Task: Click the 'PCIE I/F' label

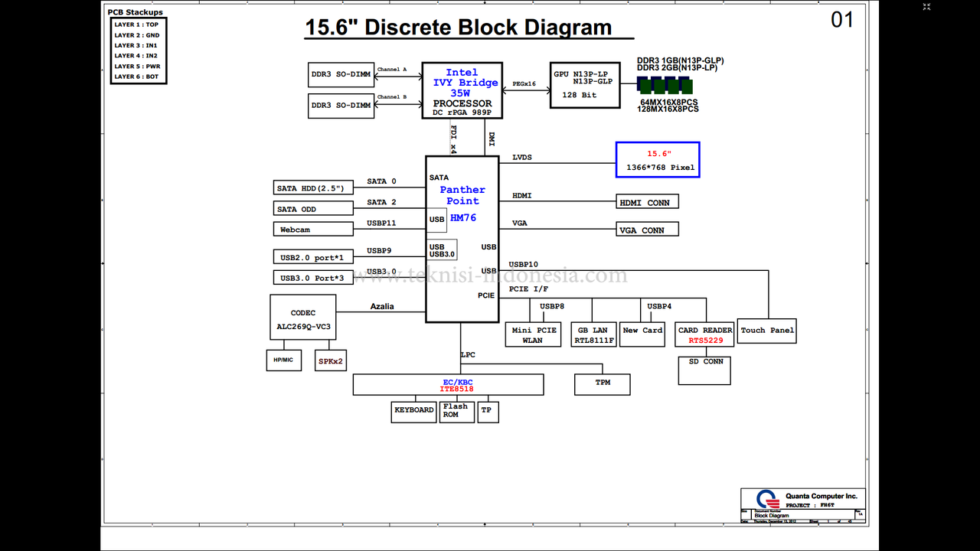Action: tap(528, 289)
